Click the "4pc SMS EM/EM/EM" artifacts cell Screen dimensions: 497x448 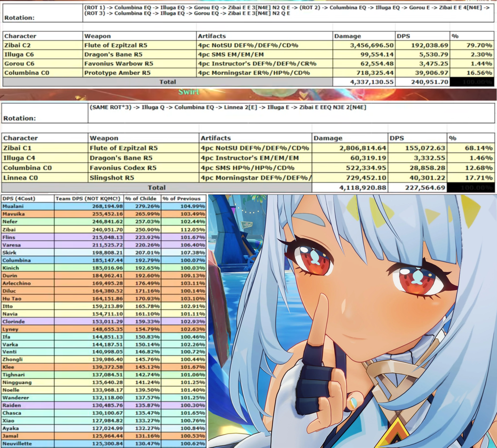[265, 54]
